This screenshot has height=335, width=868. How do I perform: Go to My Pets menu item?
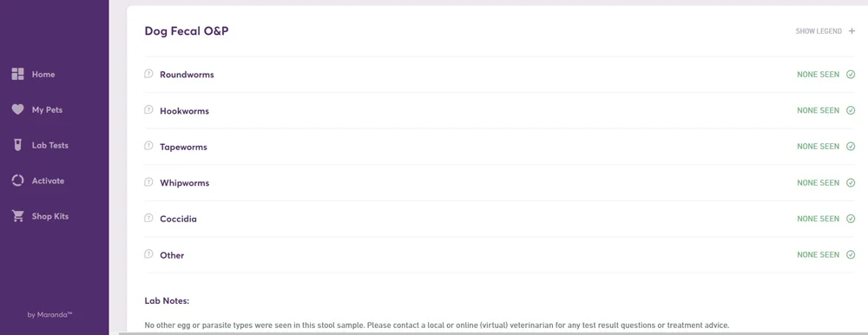[47, 110]
